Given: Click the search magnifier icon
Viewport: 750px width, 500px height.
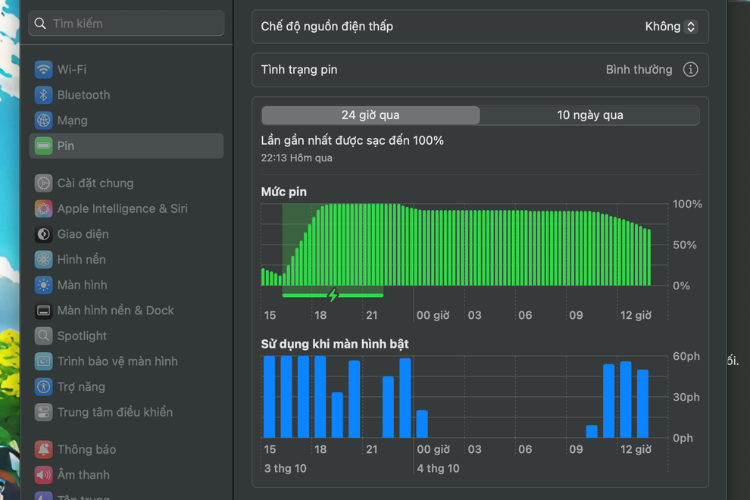Looking at the screenshot, I should 40,23.
